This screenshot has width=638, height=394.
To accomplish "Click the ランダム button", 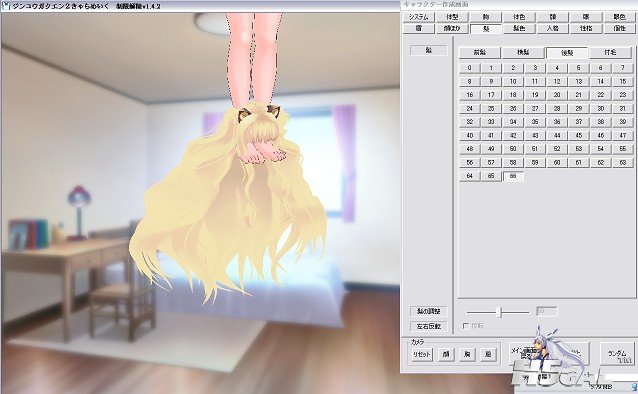I will pos(618,354).
